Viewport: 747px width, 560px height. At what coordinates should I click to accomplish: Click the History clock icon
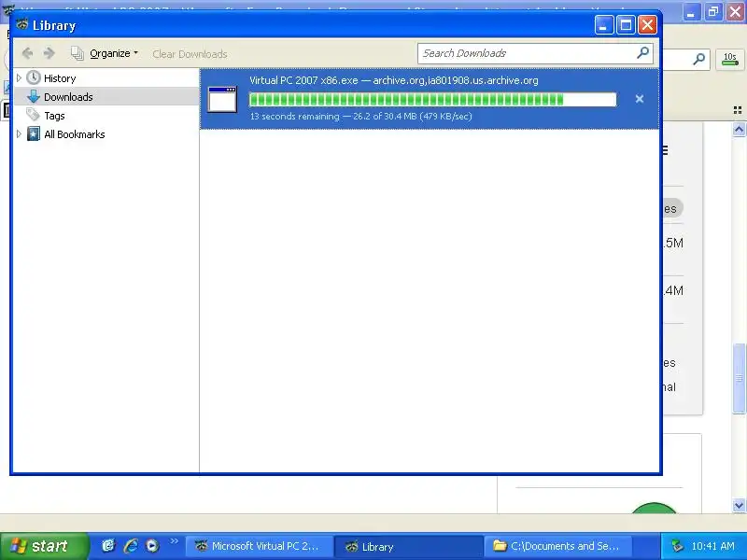(34, 77)
